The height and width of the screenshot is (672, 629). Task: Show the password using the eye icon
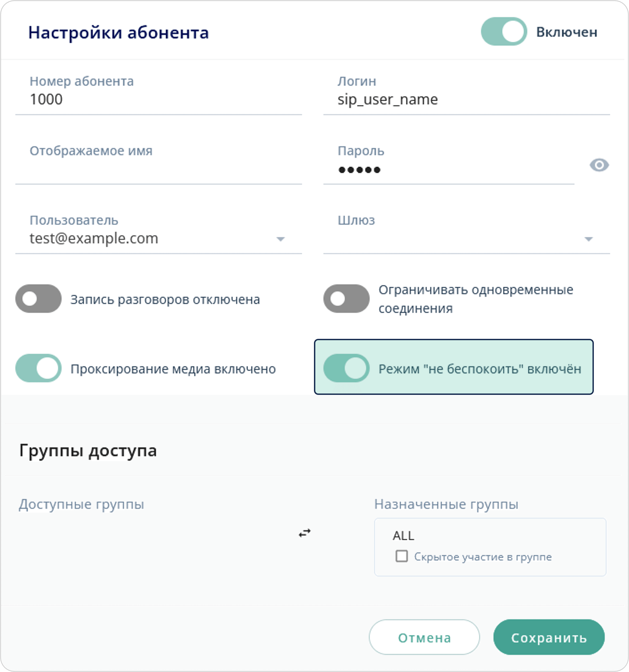tap(600, 165)
